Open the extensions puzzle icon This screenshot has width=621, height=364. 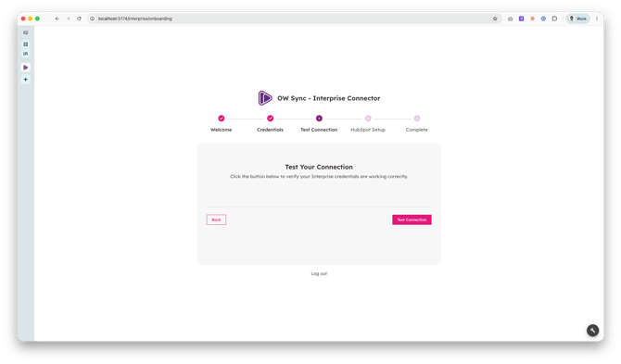tap(554, 19)
